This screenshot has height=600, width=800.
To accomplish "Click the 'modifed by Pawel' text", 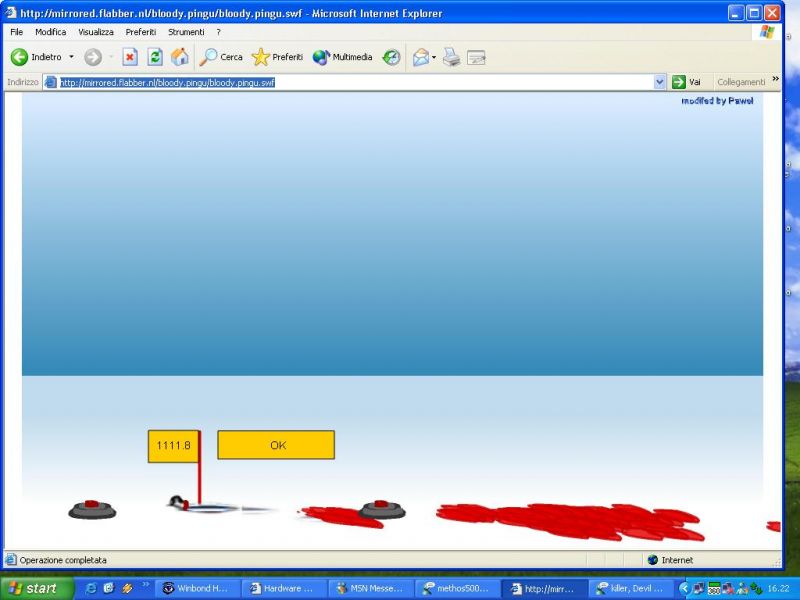I will coord(717,101).
